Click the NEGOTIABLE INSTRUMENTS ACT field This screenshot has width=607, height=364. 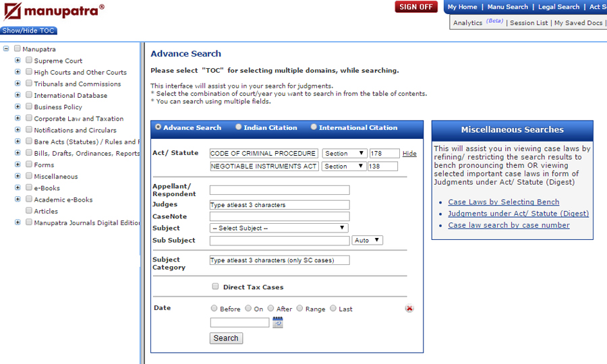[264, 166]
